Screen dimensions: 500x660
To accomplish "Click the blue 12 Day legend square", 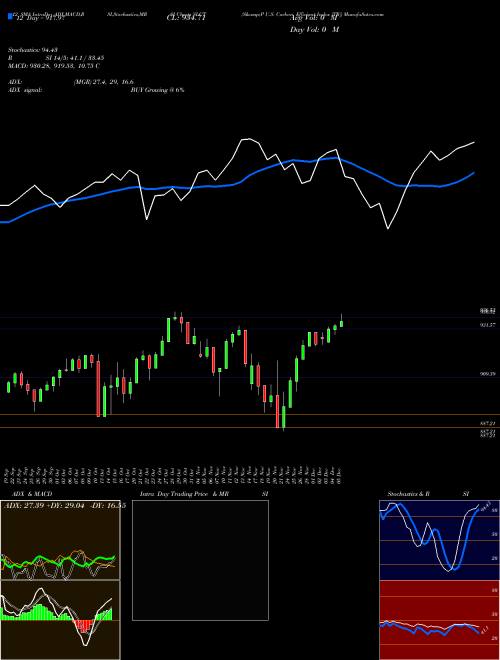I will (x=10, y=16).
